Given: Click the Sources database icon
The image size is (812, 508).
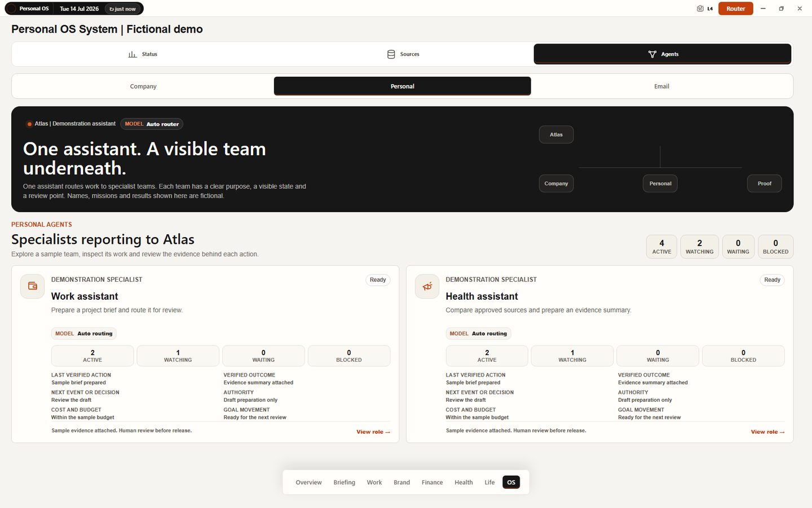Looking at the screenshot, I should pos(391,54).
